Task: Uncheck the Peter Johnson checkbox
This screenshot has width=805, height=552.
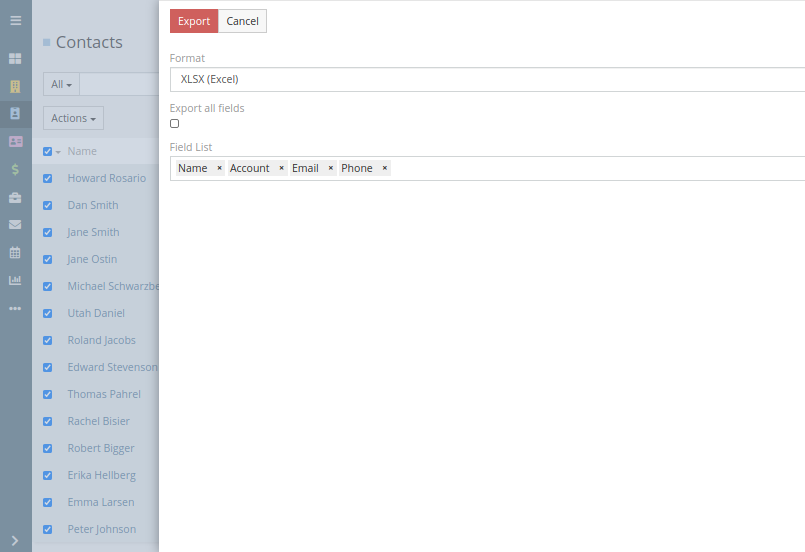Action: coord(47,529)
